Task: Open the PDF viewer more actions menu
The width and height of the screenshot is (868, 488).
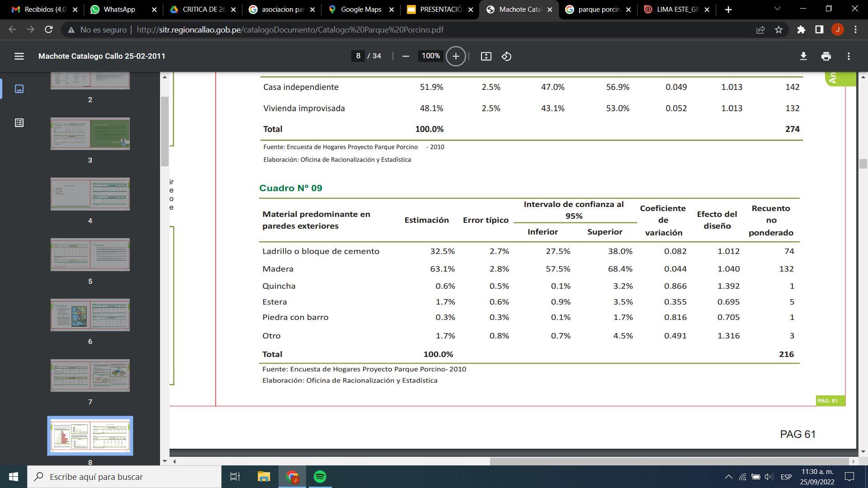Action: tap(849, 56)
